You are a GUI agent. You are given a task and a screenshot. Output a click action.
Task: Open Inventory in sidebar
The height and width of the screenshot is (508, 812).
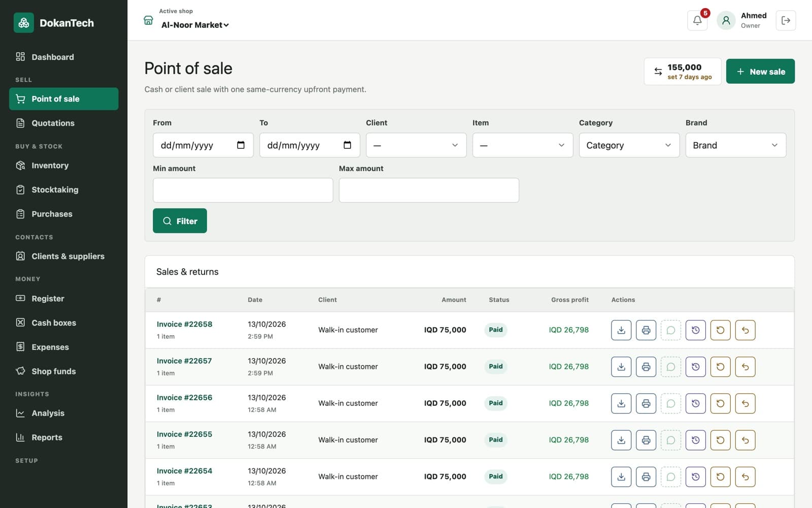tap(64, 166)
